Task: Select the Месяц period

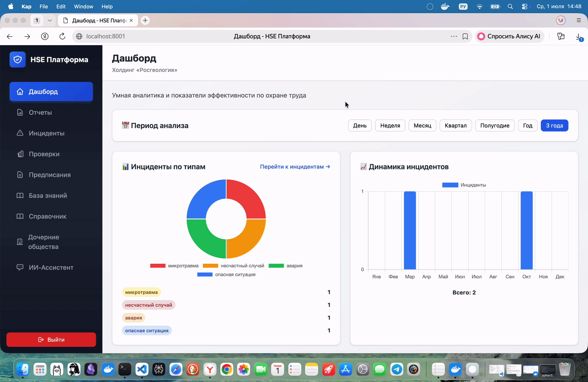Action: (422, 125)
